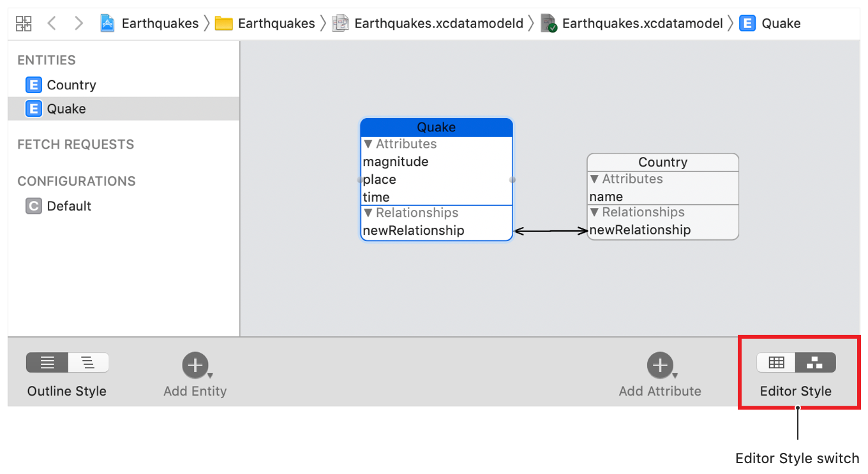The width and height of the screenshot is (868, 474).
Task: Click the ENTITIES section header
Action: (47, 60)
